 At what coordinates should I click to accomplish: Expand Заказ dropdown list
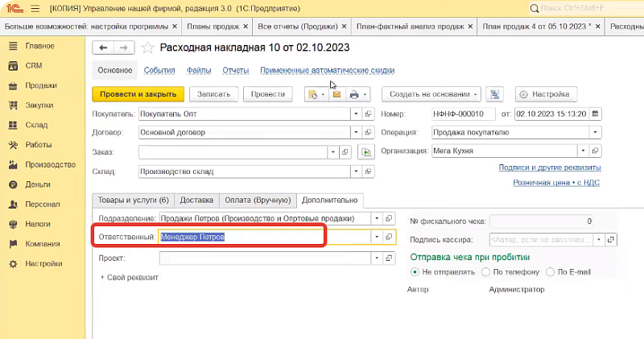pyautogui.click(x=333, y=152)
